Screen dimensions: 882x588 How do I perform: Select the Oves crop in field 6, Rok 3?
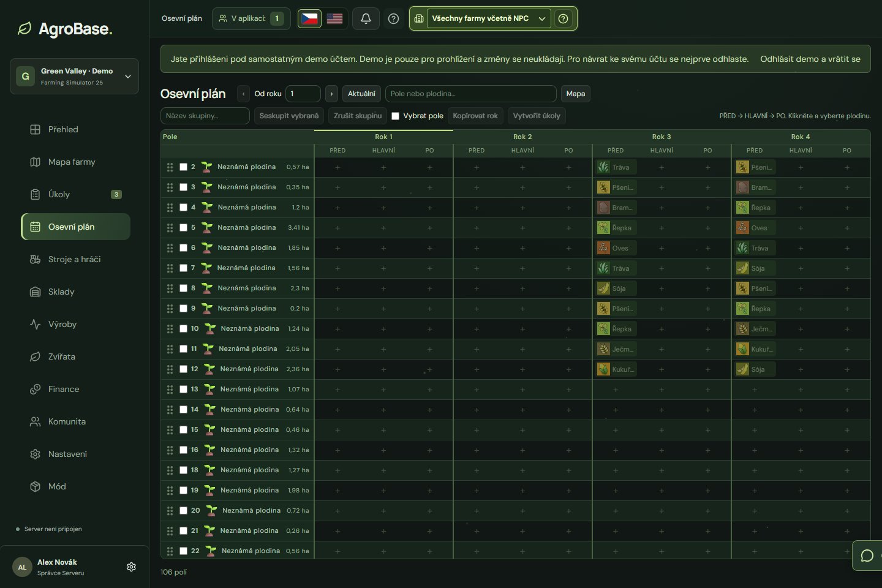(615, 248)
